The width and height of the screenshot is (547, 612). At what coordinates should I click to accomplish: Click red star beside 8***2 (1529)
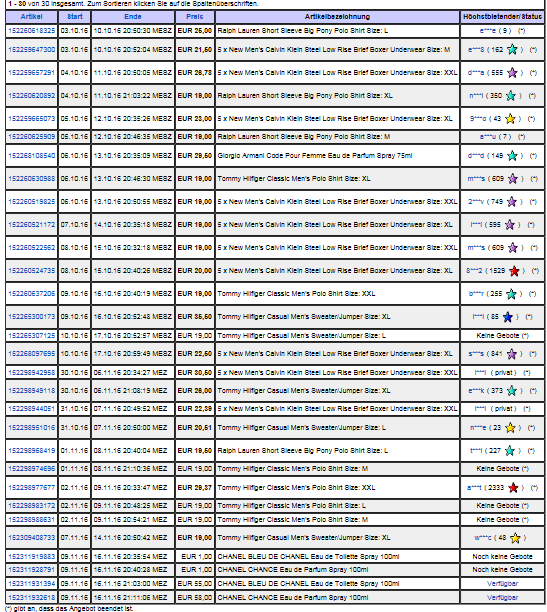click(x=514, y=270)
